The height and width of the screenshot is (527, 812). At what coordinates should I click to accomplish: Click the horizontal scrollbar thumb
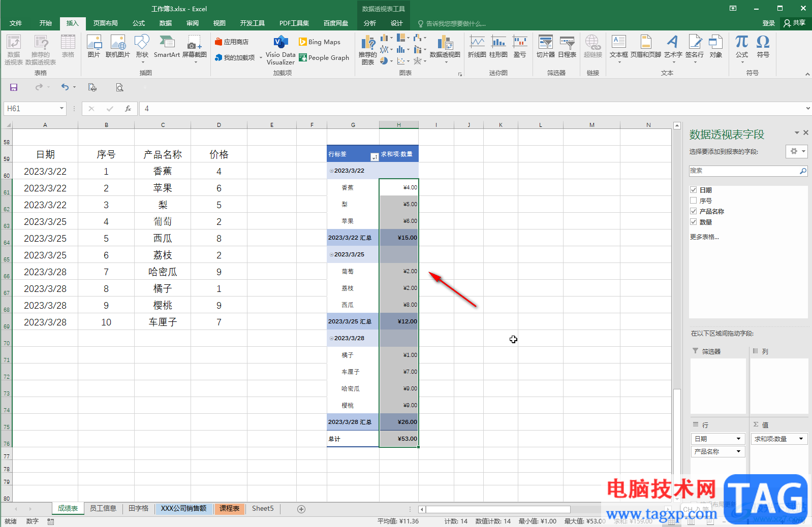pos(498,509)
